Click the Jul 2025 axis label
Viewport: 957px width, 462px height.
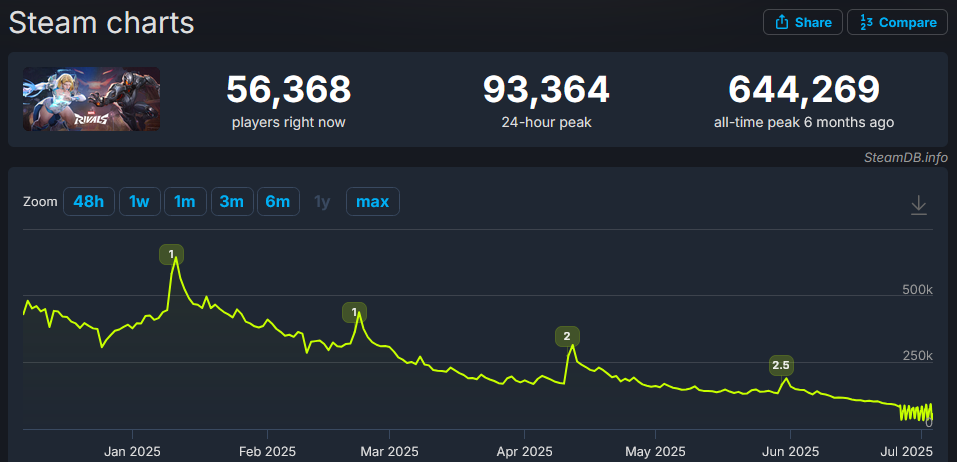(x=908, y=452)
